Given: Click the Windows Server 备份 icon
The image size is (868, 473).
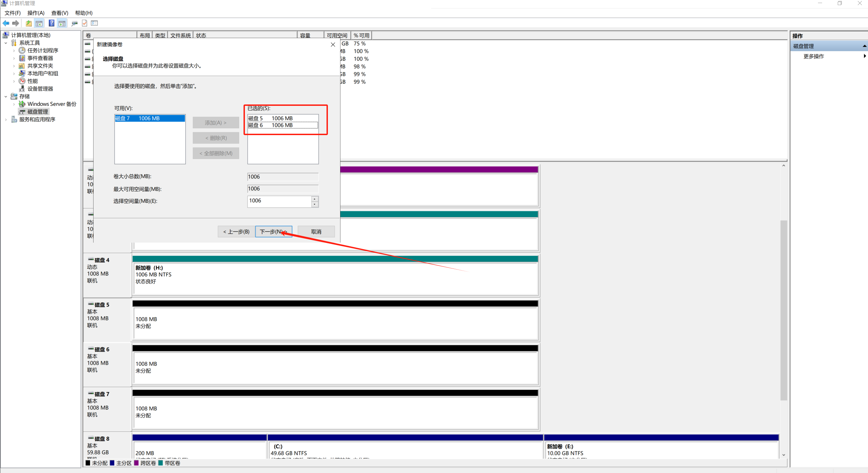Looking at the screenshot, I should tap(22, 104).
